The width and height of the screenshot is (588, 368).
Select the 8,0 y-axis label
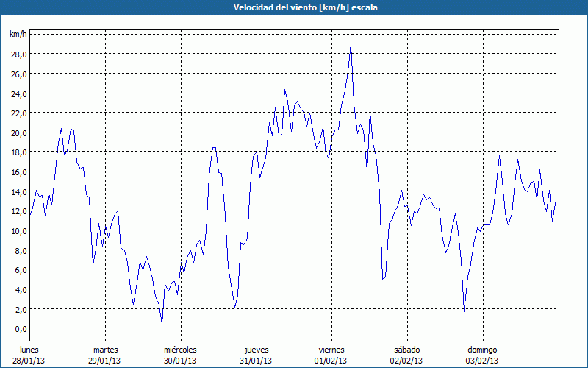(x=20, y=250)
